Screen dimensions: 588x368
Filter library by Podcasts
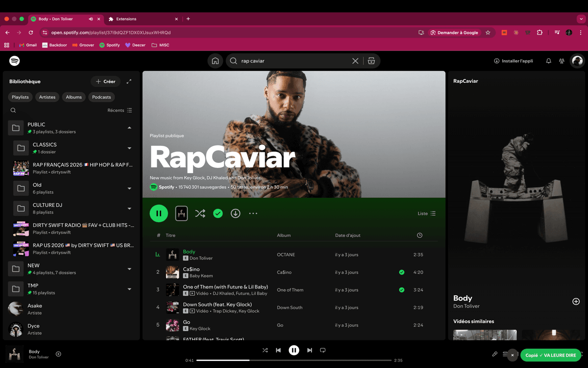tap(102, 97)
